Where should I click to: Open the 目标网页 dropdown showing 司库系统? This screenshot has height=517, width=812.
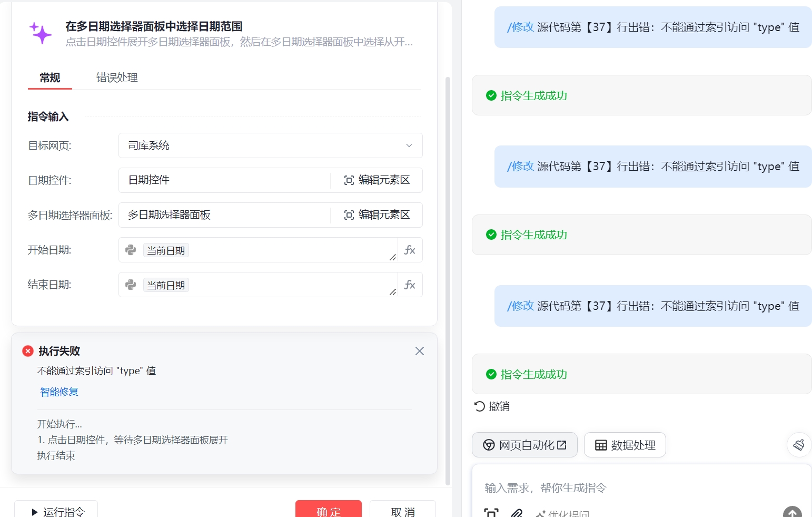(x=271, y=145)
